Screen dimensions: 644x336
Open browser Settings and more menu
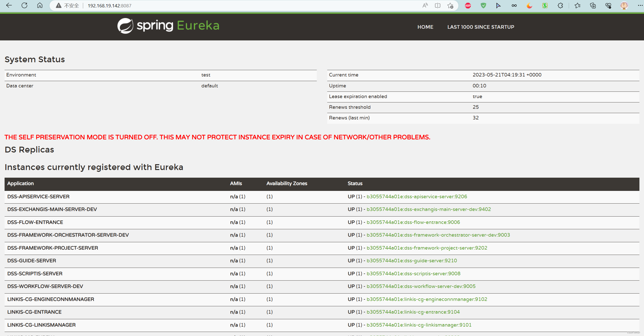tap(640, 6)
